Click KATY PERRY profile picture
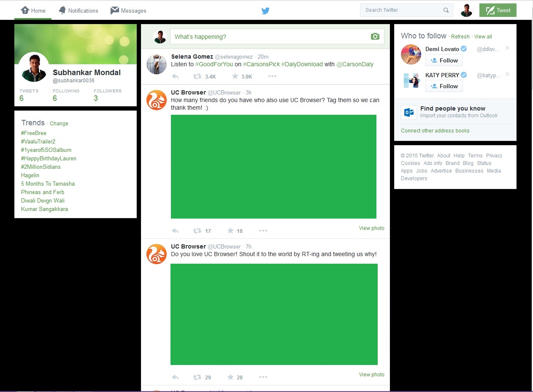The width and height of the screenshot is (533, 392). [411, 81]
